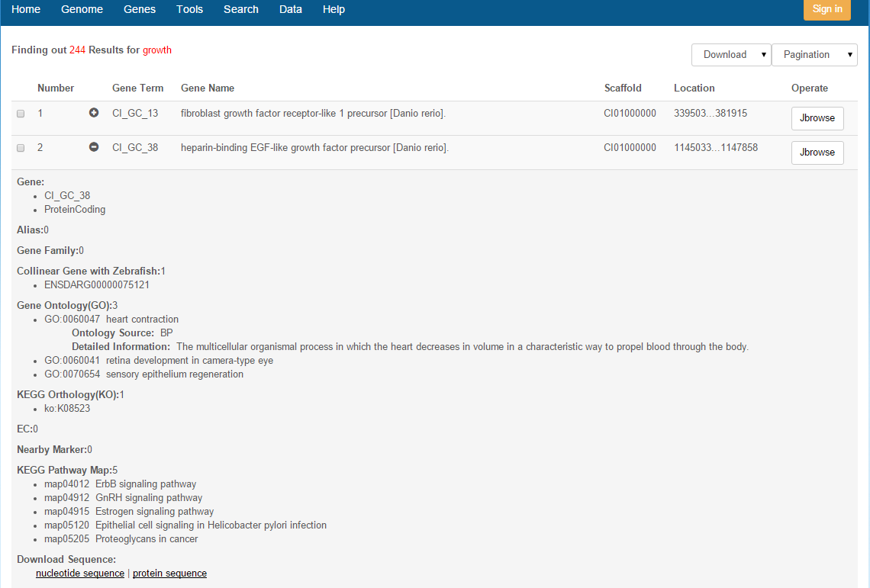Screen dimensions: 870x588
Task: Open Jbrowse for gene CI_GC_38
Action: click(817, 153)
